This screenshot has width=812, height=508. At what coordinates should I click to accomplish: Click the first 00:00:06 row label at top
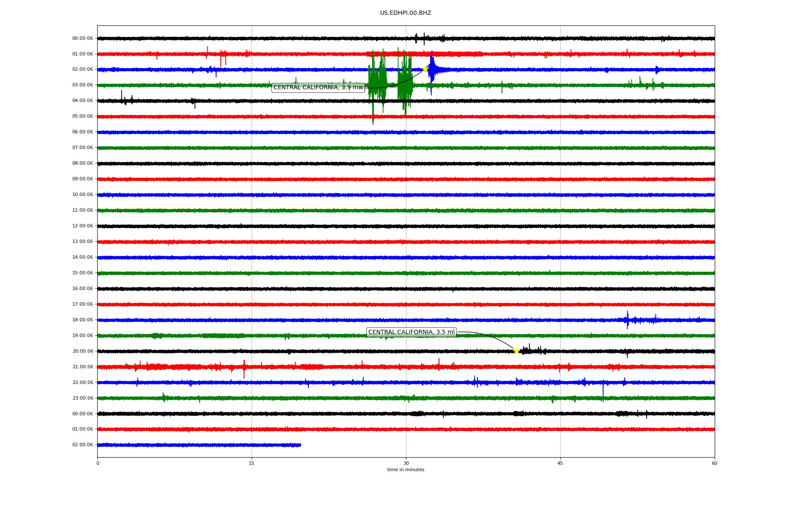(82, 39)
